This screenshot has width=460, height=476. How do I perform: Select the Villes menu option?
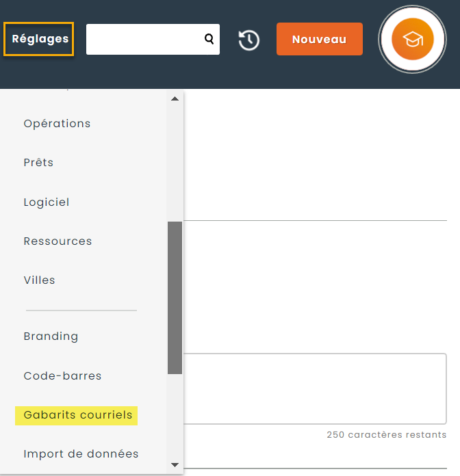point(39,280)
